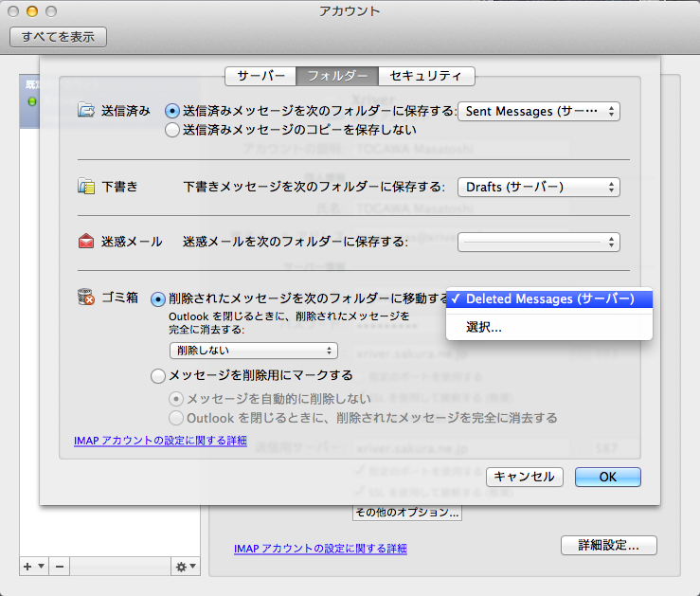The image size is (700, 596).
Task: Click the キャンセル button
Action: [x=525, y=477]
